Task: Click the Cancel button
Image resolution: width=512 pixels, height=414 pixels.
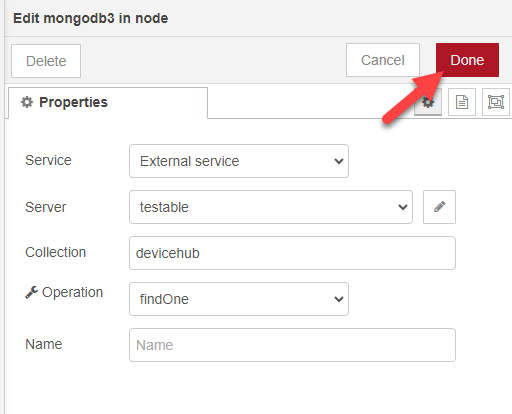Action: tap(383, 60)
